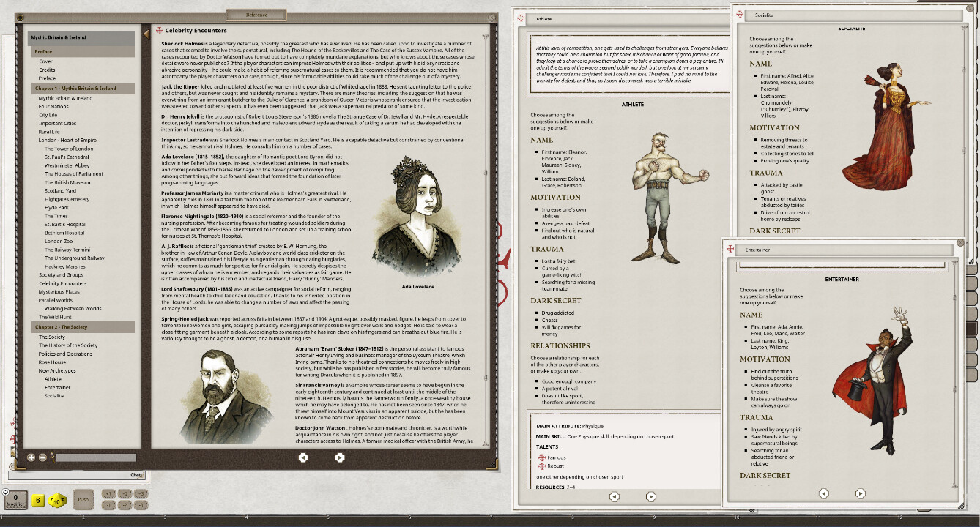
Task: Open London - Heart of Empire page
Action: coord(67,140)
